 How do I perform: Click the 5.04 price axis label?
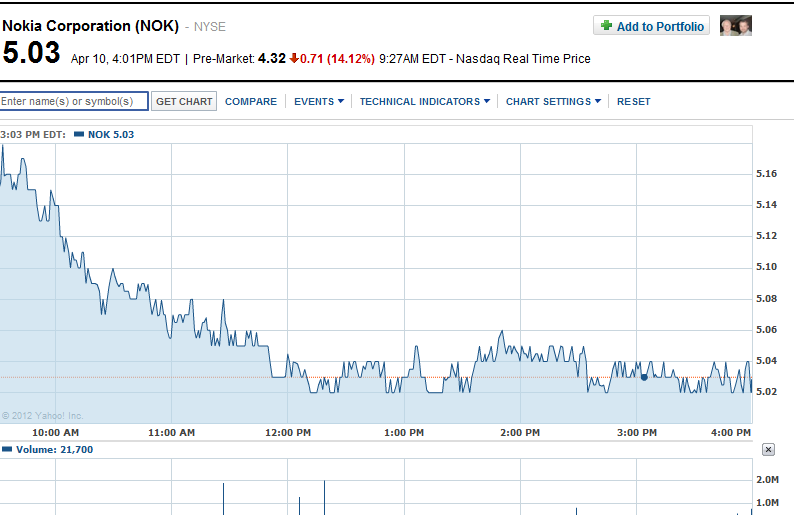[766, 361]
